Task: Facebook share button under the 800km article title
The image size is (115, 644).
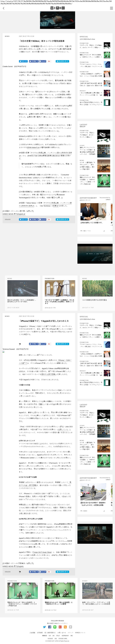Action: pyautogui.click(x=43, y=61)
